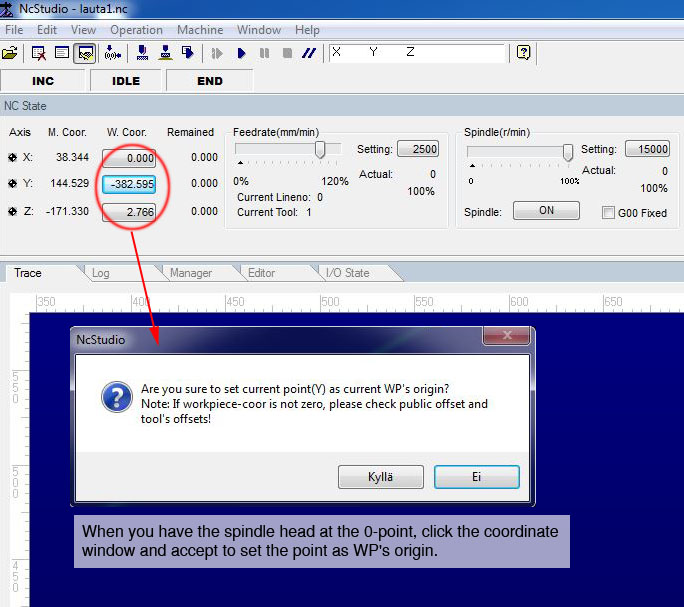684x607 pixels.
Task: Click the NC State panel header
Action: [x=342, y=106]
